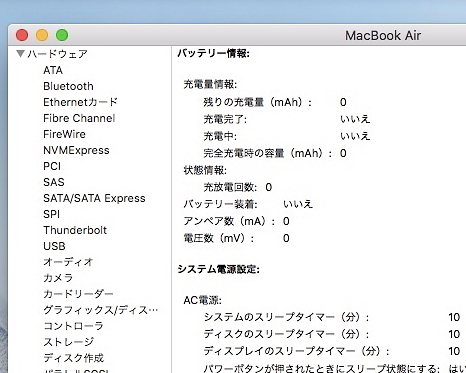The width and height of the screenshot is (466, 373).
Task: Click the 完全充電時の容量（mAh）label
Action: (x=268, y=153)
